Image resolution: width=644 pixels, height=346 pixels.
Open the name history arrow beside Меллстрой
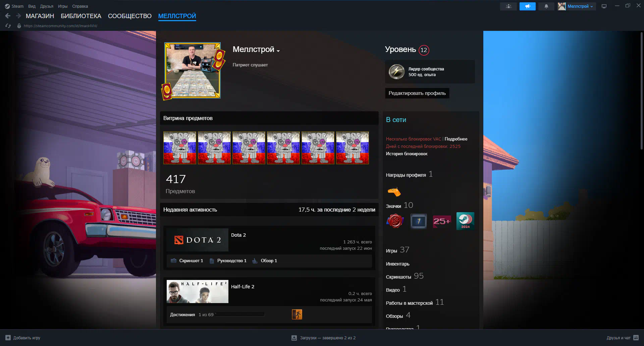click(x=278, y=51)
